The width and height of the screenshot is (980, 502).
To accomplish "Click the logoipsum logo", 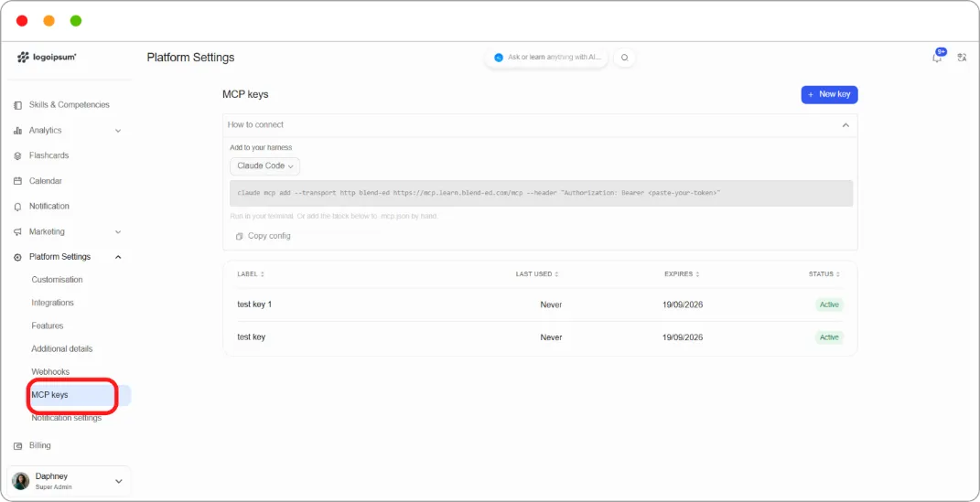I will 47,58.
